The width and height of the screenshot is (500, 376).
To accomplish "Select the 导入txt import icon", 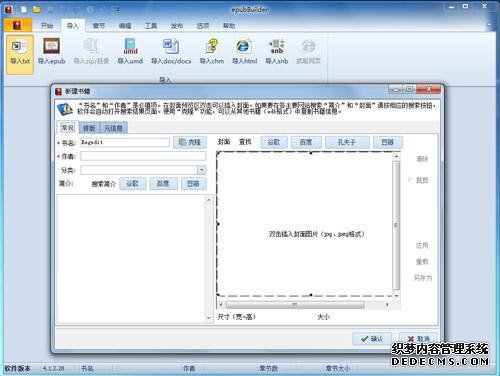I will click(x=20, y=54).
